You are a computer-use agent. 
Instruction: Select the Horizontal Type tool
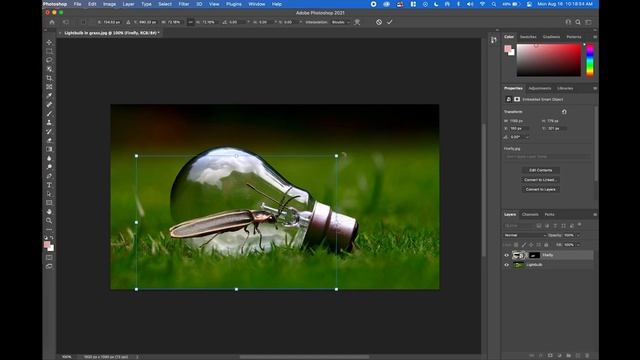49,185
